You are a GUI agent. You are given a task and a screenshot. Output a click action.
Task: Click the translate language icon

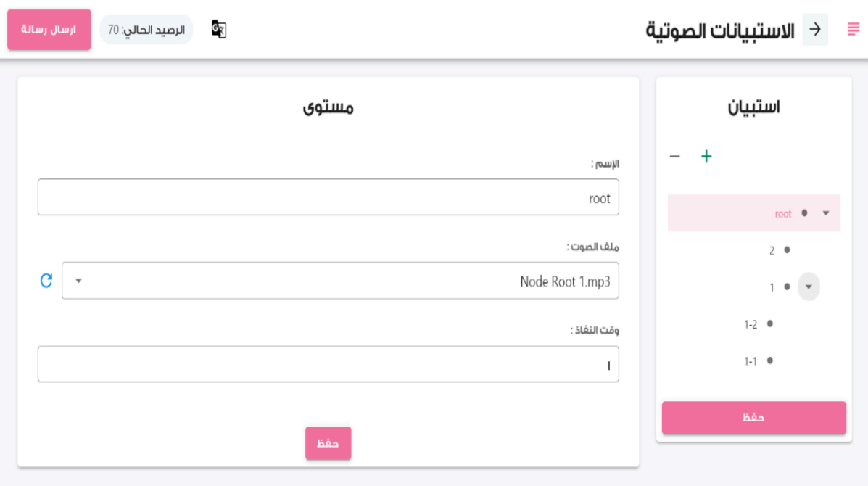(x=218, y=29)
